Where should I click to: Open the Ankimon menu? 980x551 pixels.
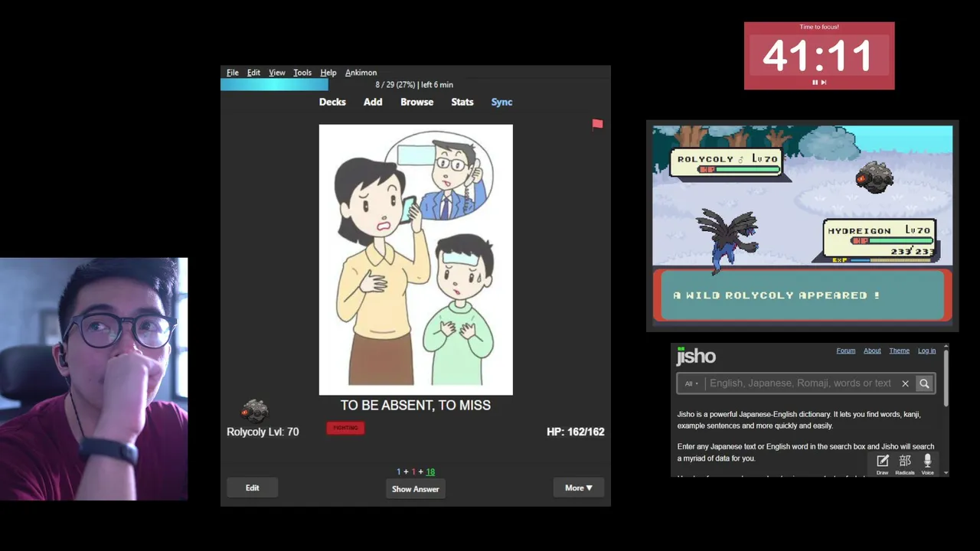pos(361,73)
